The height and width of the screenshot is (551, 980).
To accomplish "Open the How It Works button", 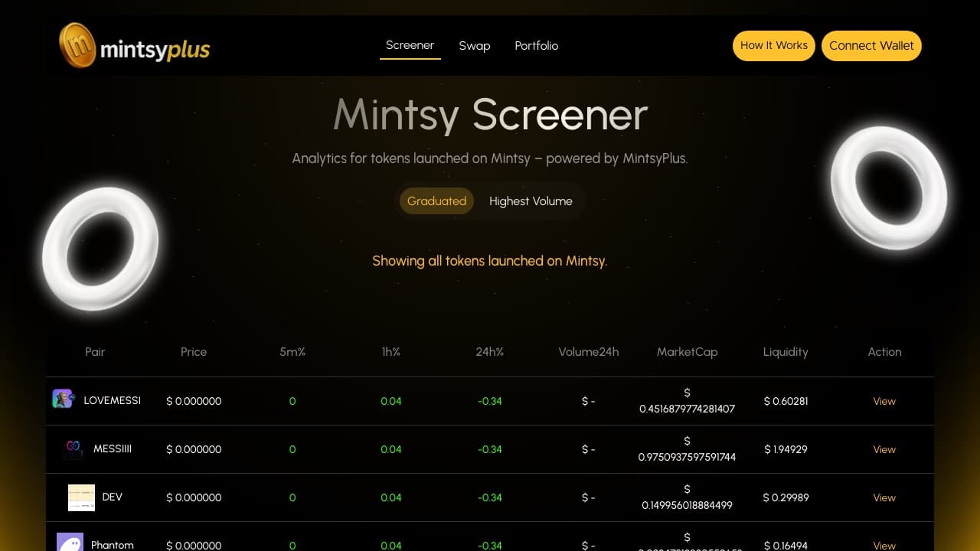I will 774,46.
